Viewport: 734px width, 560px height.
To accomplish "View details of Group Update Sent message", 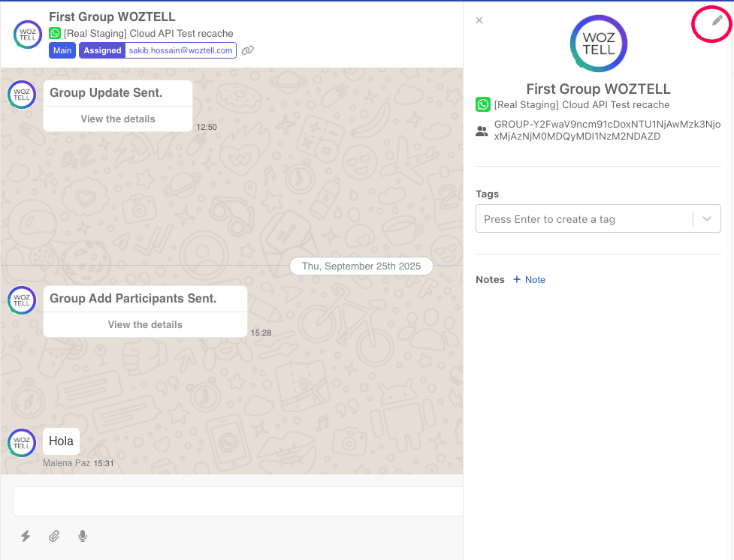I will (118, 119).
